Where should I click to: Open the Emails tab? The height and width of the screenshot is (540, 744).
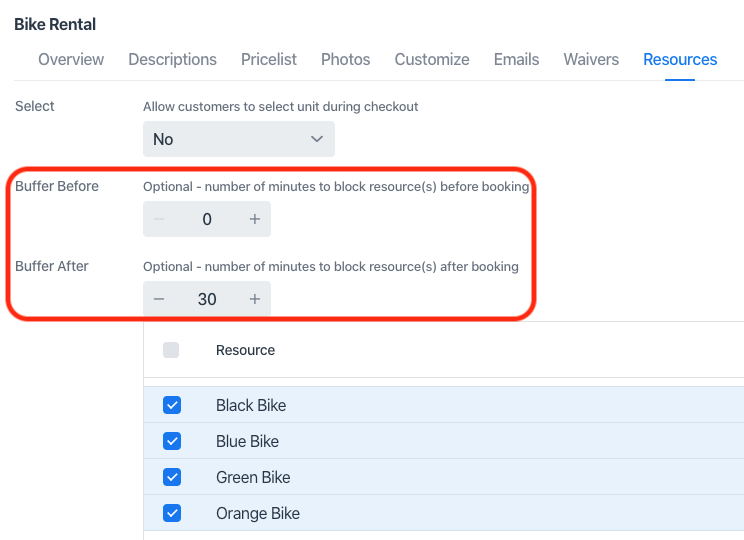(516, 59)
